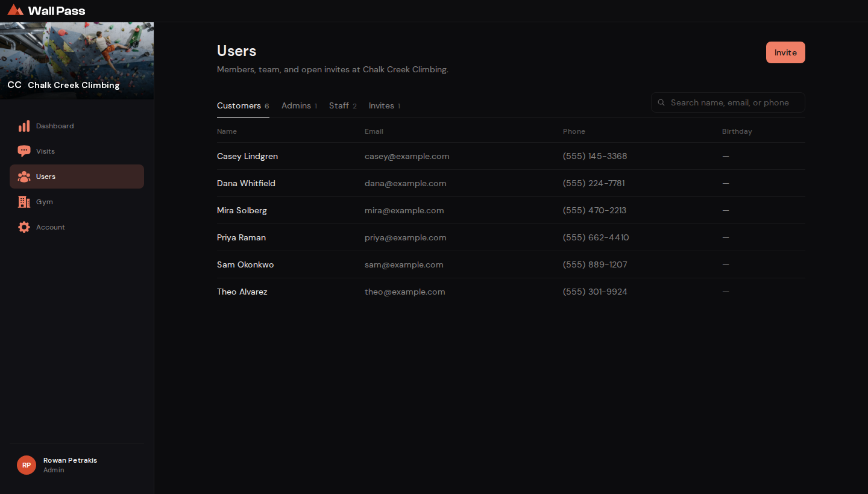Open the Invites tab
This screenshot has height=494, width=868.
pos(385,105)
